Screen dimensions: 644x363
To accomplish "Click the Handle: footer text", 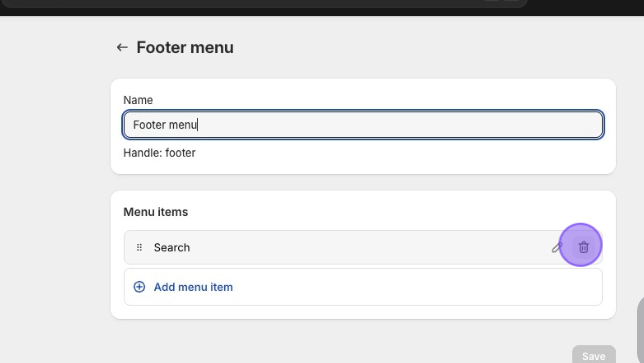I will pyautogui.click(x=159, y=153).
